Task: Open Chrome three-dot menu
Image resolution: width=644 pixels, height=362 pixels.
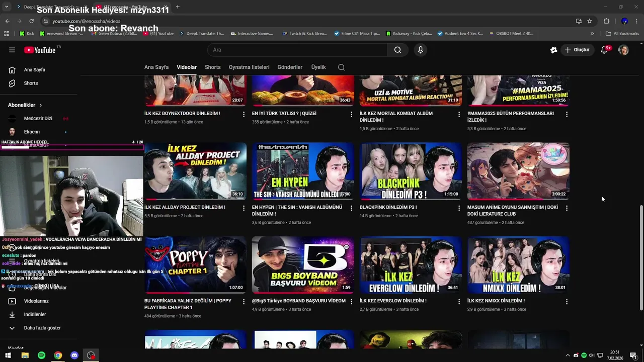Action: pyautogui.click(x=637, y=21)
